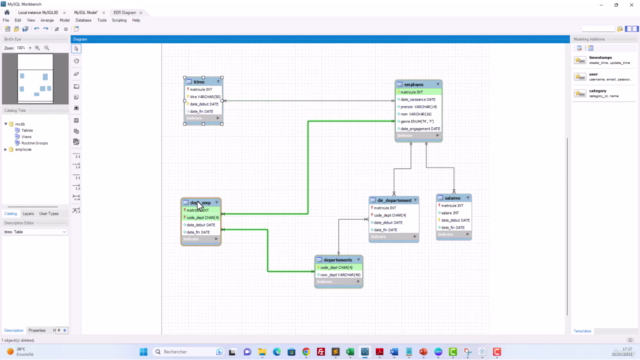Select the new layer tool

(x=76, y=87)
